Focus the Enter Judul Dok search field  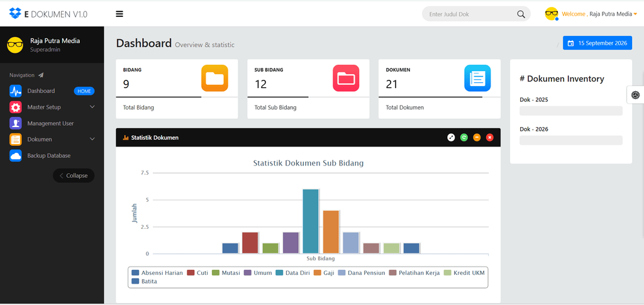pyautogui.click(x=471, y=14)
